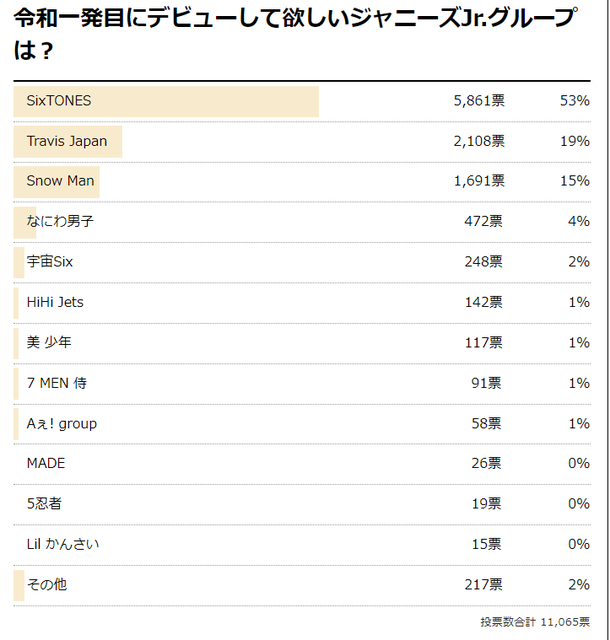Click the 宇宙Six row label
This screenshot has width=610, height=640.
tap(50, 262)
